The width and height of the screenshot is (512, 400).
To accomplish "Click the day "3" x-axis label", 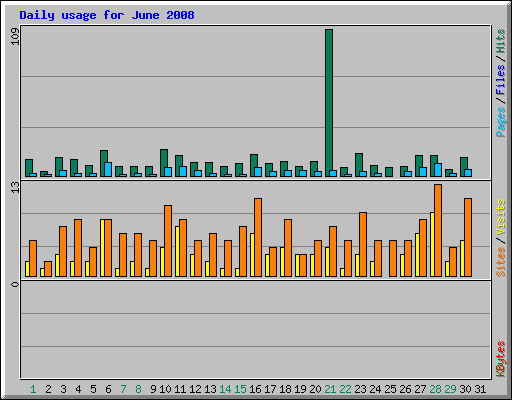I will [63, 389].
